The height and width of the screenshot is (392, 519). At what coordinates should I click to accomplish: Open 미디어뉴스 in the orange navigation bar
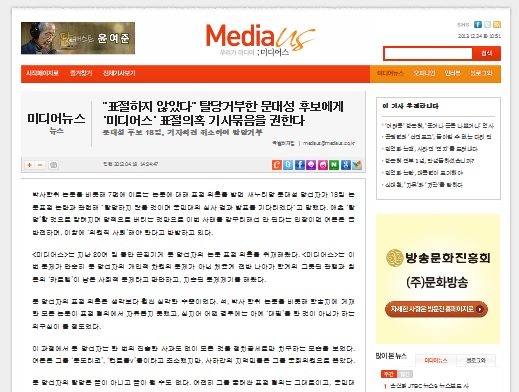tap(390, 73)
